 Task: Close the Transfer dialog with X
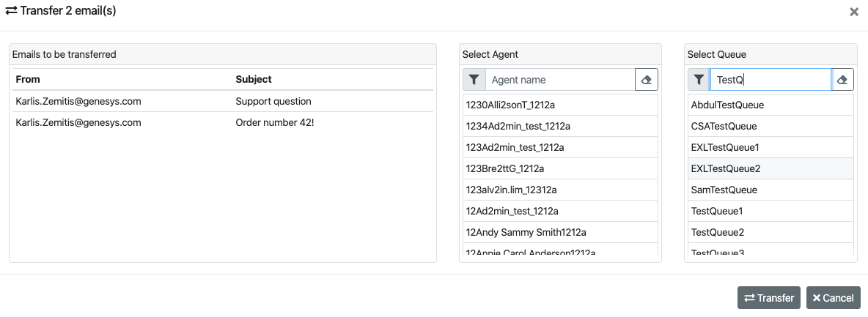click(853, 12)
